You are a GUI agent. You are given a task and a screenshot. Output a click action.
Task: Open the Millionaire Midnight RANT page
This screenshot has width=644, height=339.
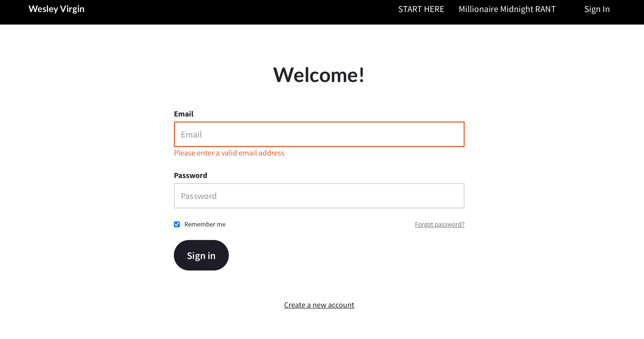click(507, 9)
